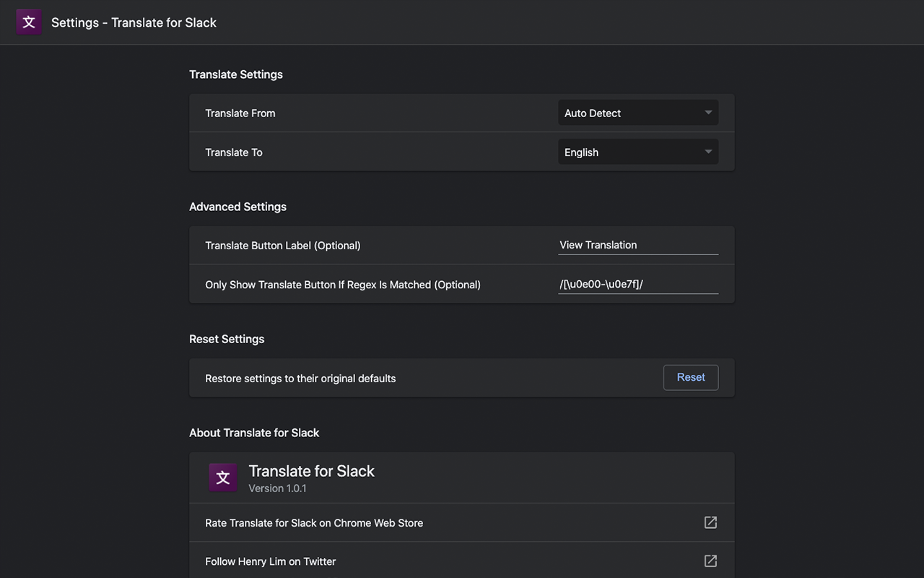Click the Reset Settings heading
The width and height of the screenshot is (924, 578).
point(227,339)
